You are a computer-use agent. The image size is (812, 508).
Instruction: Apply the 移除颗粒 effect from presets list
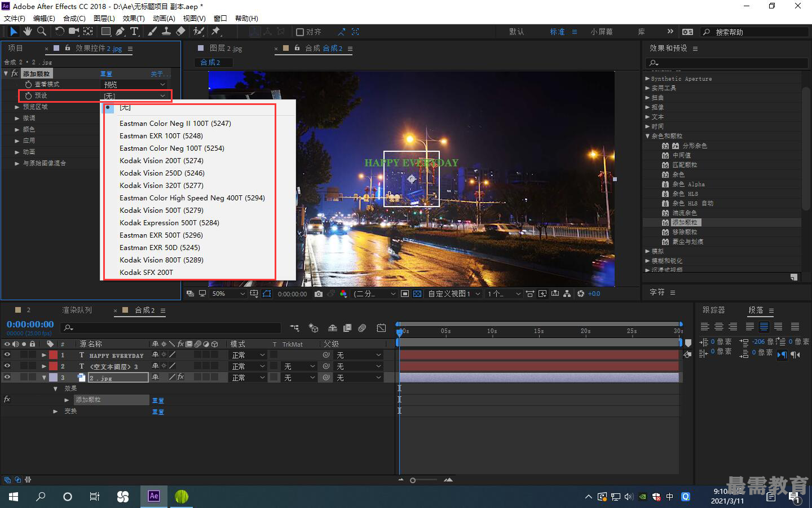coord(685,232)
